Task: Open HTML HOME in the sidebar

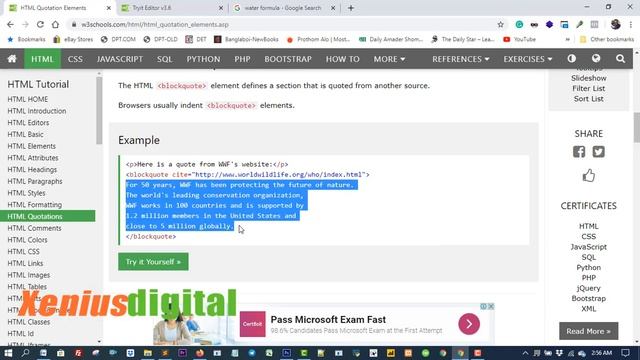Action: click(28, 99)
